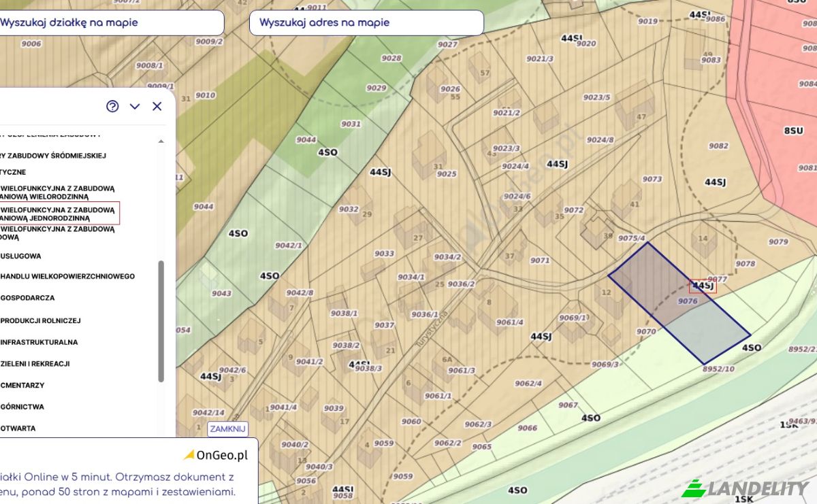Click the legend panel scrollbar thumb
Viewport: 817px width, 504px height.
pos(161,321)
